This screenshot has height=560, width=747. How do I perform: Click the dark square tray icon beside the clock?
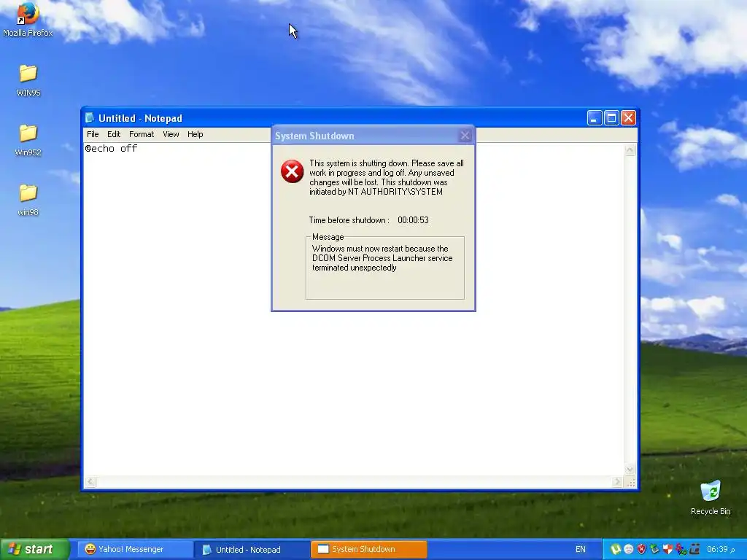pos(694,549)
